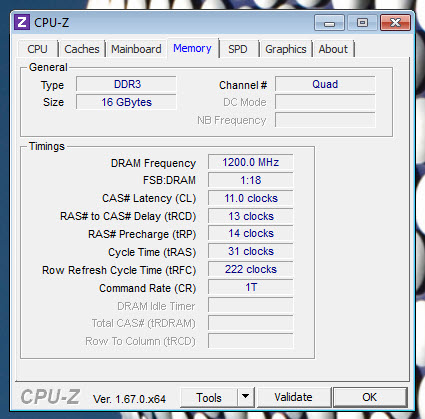The width and height of the screenshot is (425, 419).
Task: Click the empty Total CAS# (tRDRAM) field
Action: (251, 323)
